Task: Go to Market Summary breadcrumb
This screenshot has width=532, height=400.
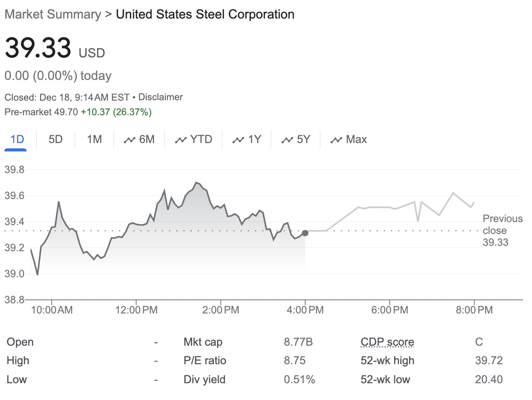Action: click(53, 14)
